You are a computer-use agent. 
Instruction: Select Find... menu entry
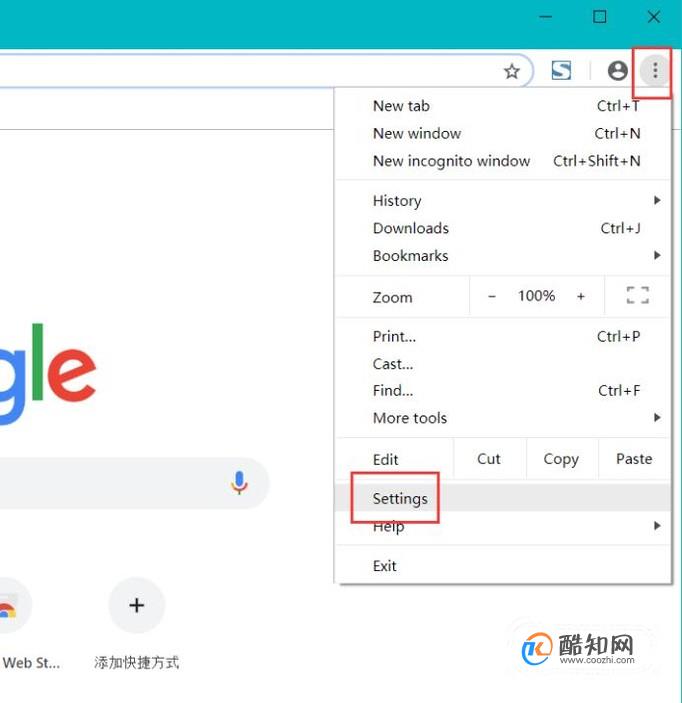(x=502, y=391)
